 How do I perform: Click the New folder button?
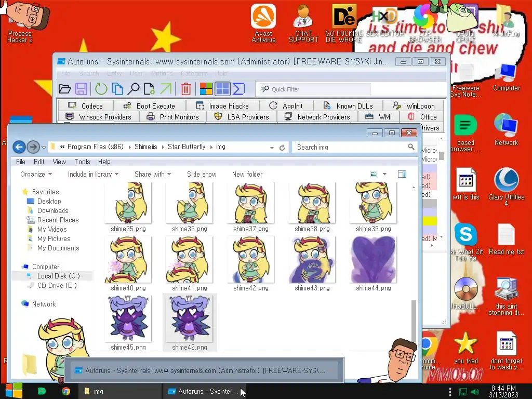(247, 174)
